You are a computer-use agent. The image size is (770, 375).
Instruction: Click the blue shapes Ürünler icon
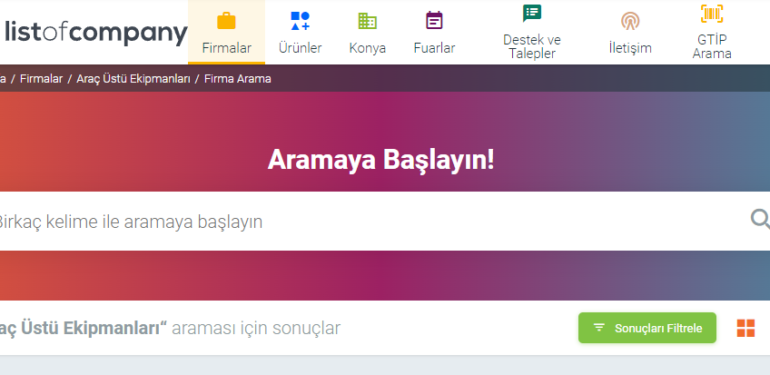[x=300, y=21]
